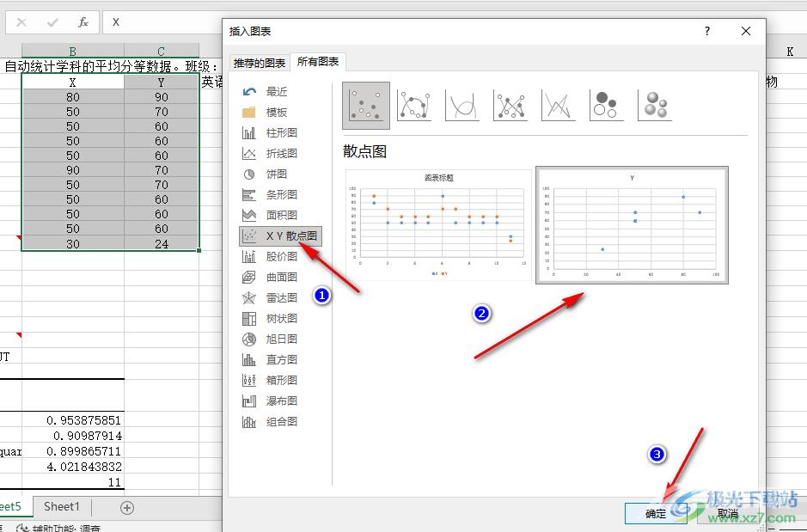Screen dimensions: 807x532
Task: Select column C header
Action: click(162, 51)
